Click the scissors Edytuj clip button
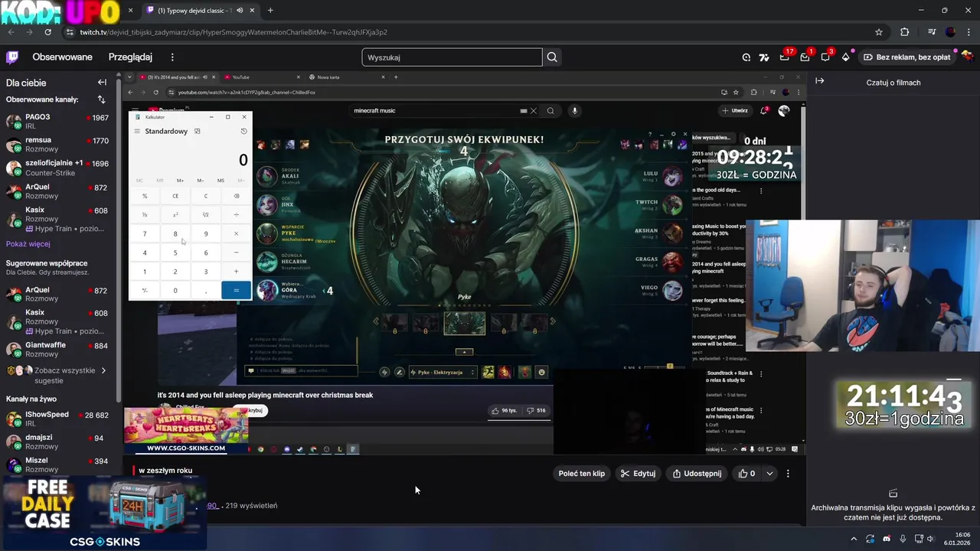Screen dimensions: 980x551 (x=638, y=474)
